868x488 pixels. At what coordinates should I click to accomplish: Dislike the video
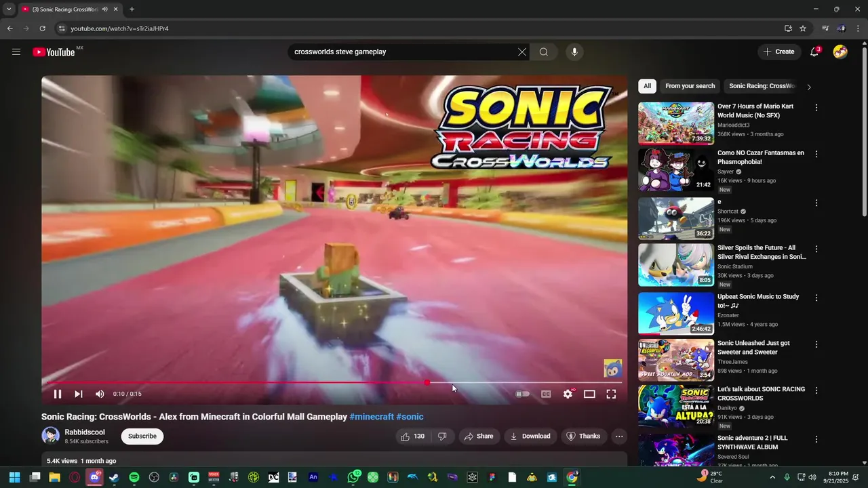point(442,436)
